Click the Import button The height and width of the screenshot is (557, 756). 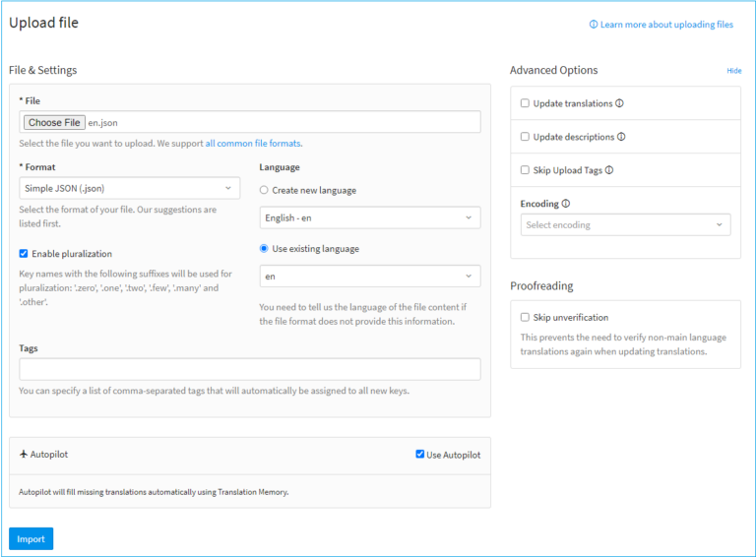(31, 539)
